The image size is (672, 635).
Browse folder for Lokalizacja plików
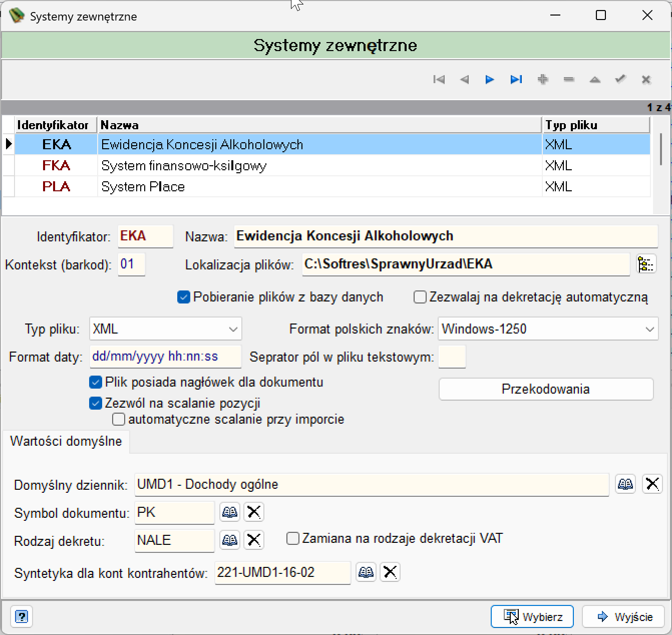[x=646, y=264]
